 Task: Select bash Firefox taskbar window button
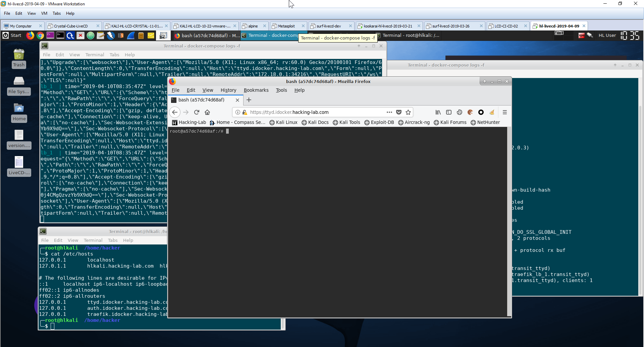point(207,36)
